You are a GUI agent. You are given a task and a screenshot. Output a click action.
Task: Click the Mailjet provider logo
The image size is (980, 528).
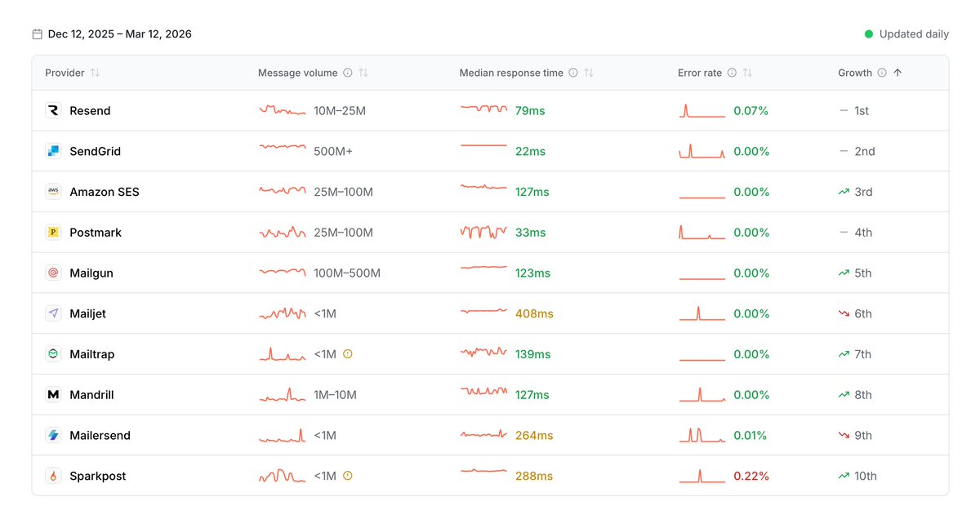click(x=53, y=313)
